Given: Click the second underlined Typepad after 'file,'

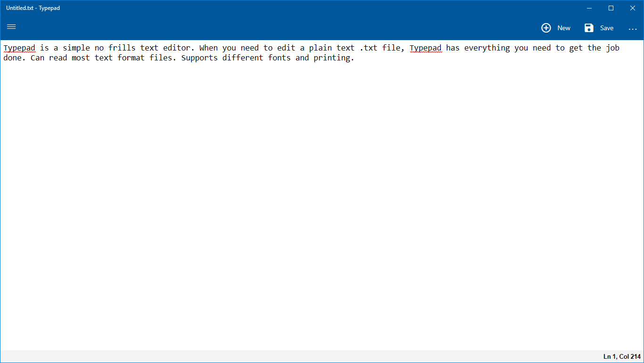Looking at the screenshot, I should click(426, 48).
